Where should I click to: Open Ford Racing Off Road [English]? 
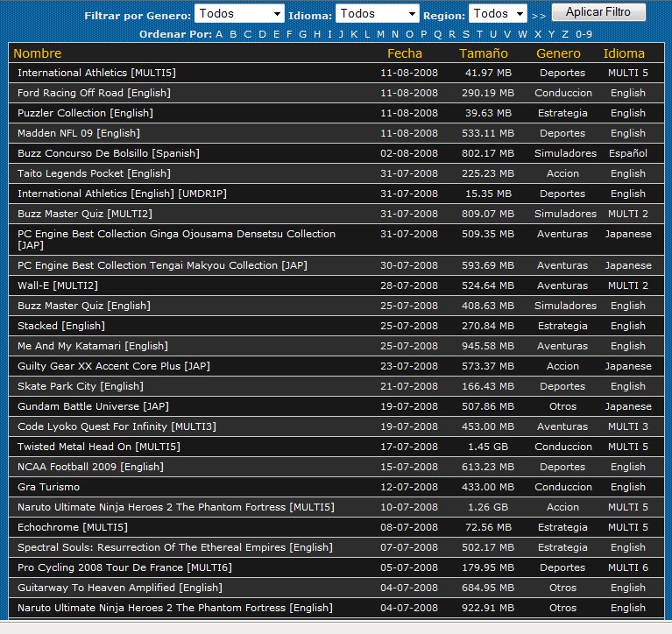point(95,93)
